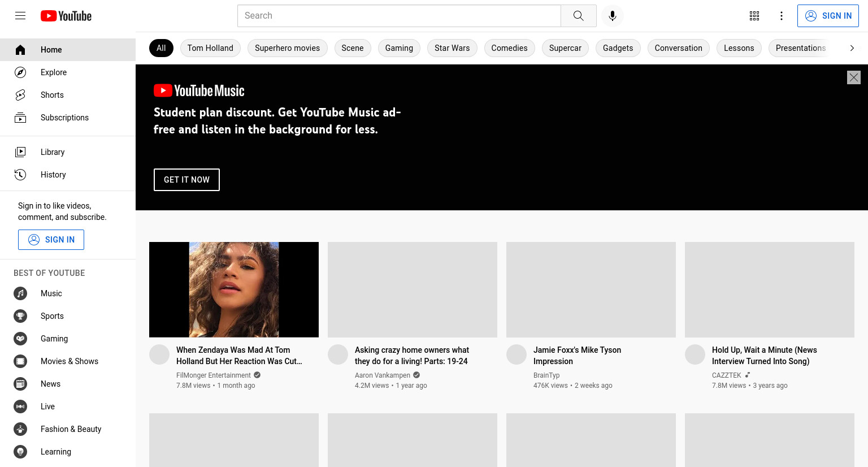Open the Zendaya video thumbnail

234,289
